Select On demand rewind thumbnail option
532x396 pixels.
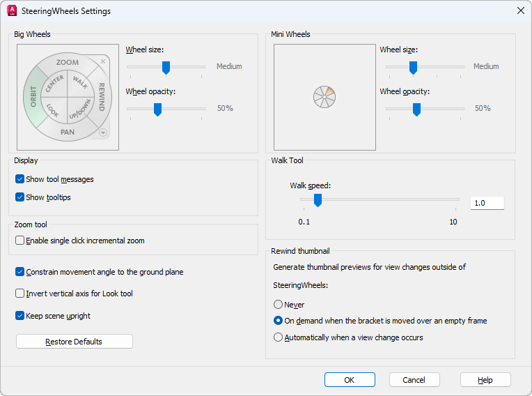279,321
